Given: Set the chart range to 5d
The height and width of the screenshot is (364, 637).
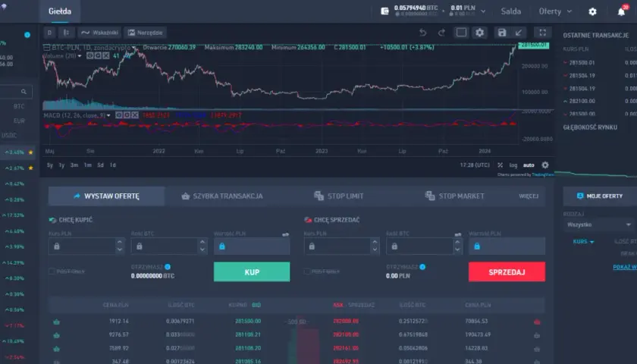Looking at the screenshot, I should point(100,165).
